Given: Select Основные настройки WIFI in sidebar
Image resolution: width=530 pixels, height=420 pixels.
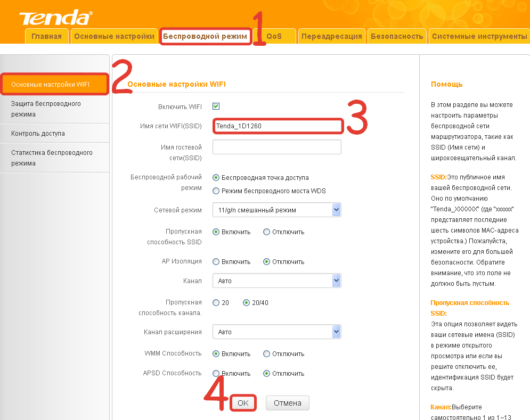Looking at the screenshot, I should (54, 85).
